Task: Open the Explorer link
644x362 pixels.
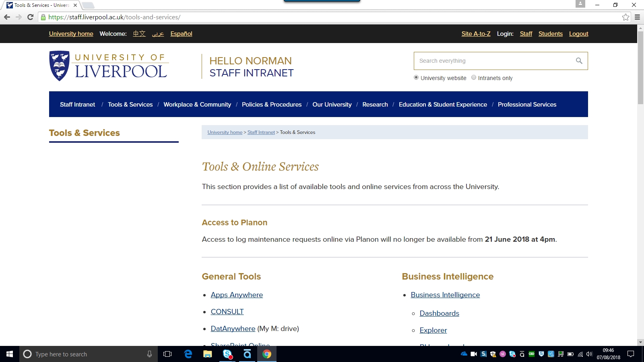Action: point(433,330)
